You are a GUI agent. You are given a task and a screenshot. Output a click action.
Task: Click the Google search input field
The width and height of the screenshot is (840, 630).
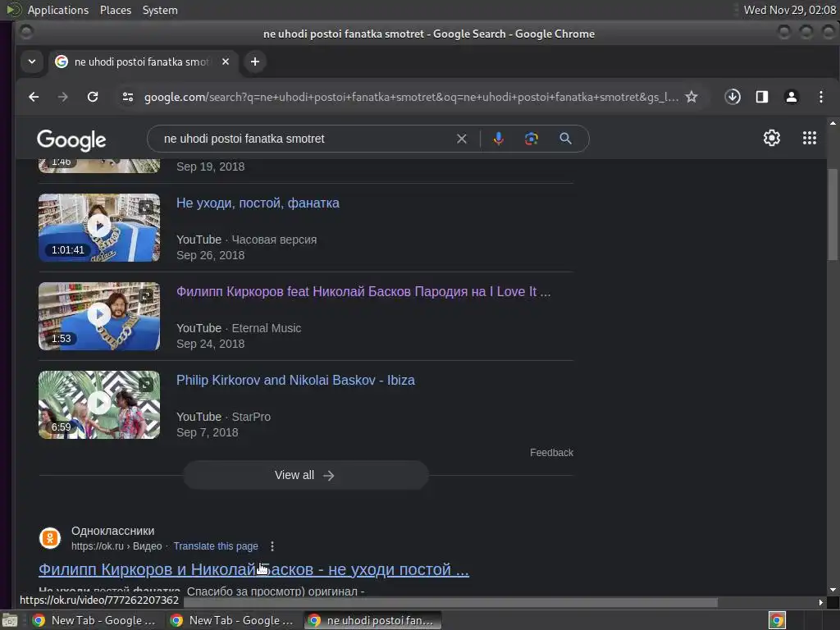tap(305, 139)
